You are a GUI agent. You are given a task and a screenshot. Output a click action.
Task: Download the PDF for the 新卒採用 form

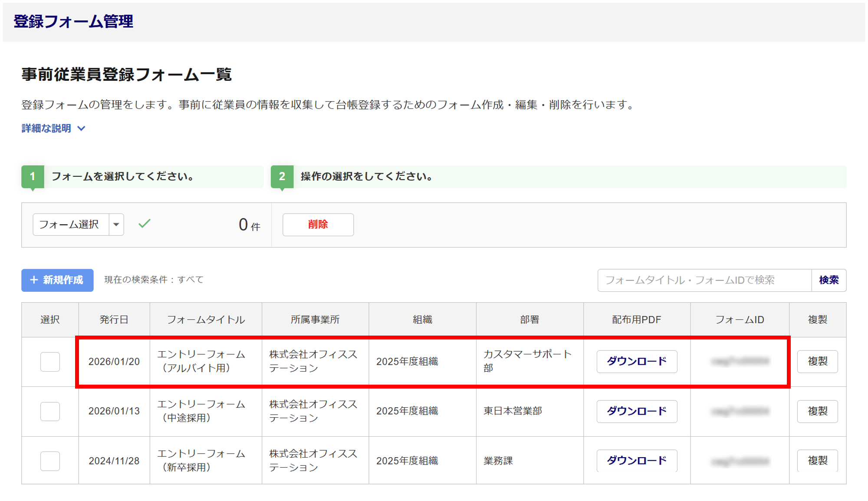point(636,460)
